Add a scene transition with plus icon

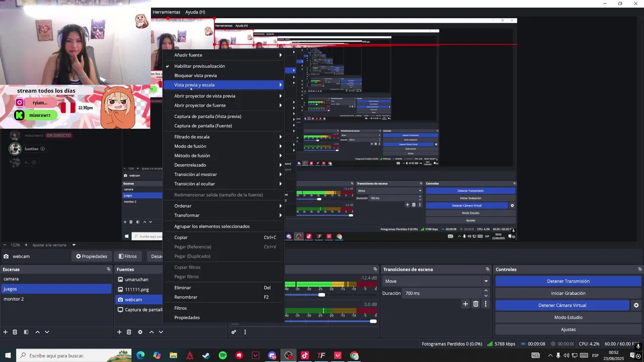(465, 304)
